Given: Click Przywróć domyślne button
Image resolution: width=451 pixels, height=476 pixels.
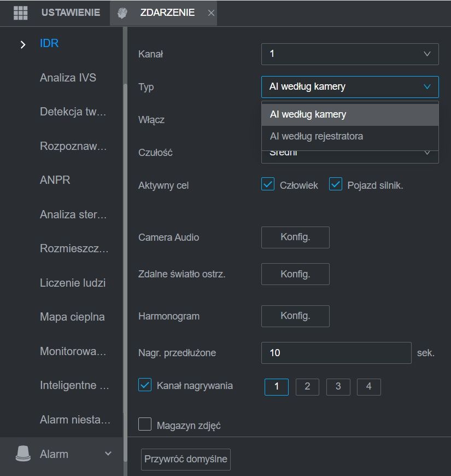Looking at the screenshot, I should tap(186, 459).
